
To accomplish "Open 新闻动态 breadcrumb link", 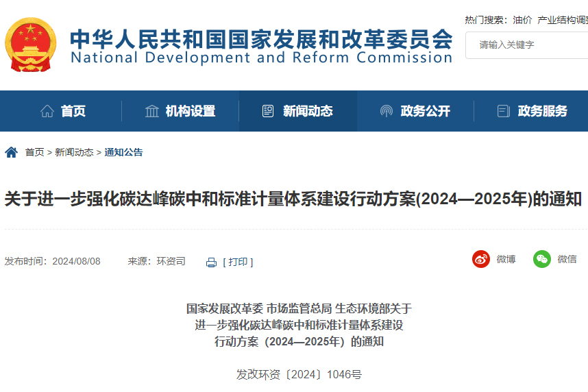I will [x=74, y=152].
